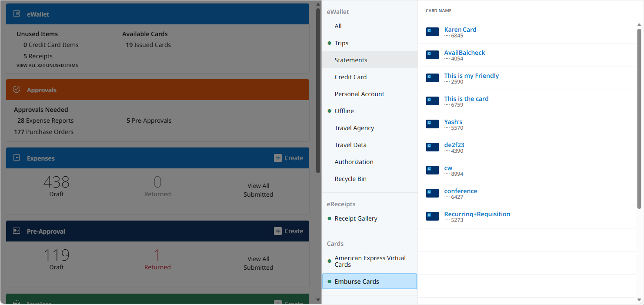Open the Recurring+Requisition card link
This screenshot has width=644, height=305.
click(477, 214)
